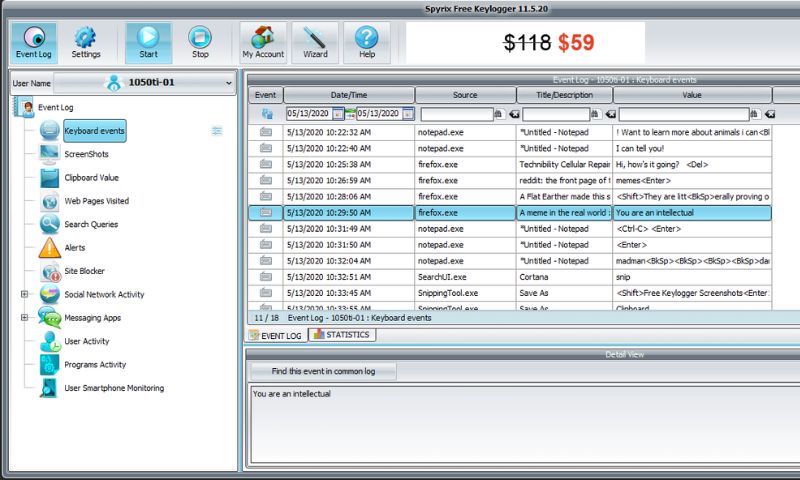Click the Start monitoring button
800x480 pixels.
[x=148, y=43]
